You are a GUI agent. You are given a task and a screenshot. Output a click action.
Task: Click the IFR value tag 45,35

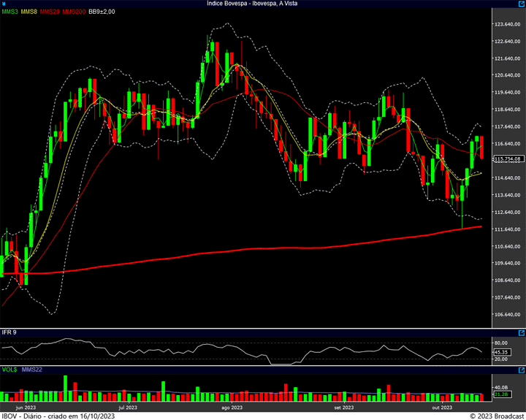[x=500, y=351]
